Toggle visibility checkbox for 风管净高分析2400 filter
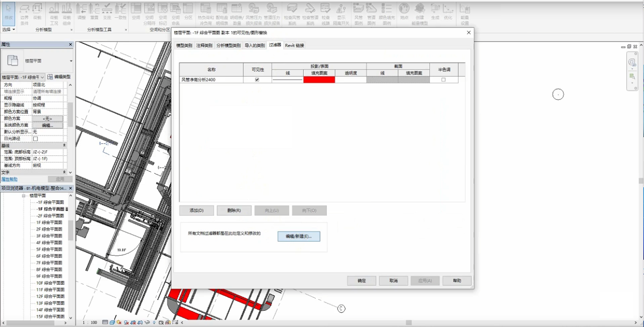644x327 pixels. click(x=257, y=80)
